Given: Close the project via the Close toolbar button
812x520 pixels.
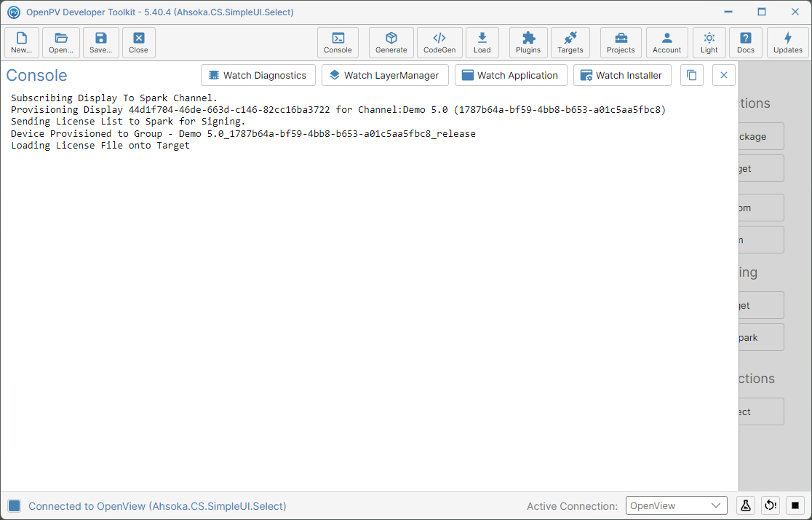Looking at the screenshot, I should 139,42.
